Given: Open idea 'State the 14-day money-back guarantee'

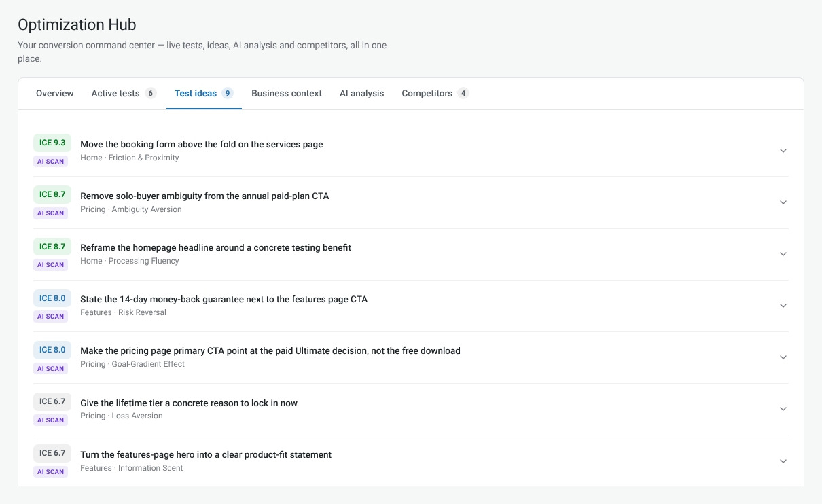Looking at the screenshot, I should (x=224, y=300).
